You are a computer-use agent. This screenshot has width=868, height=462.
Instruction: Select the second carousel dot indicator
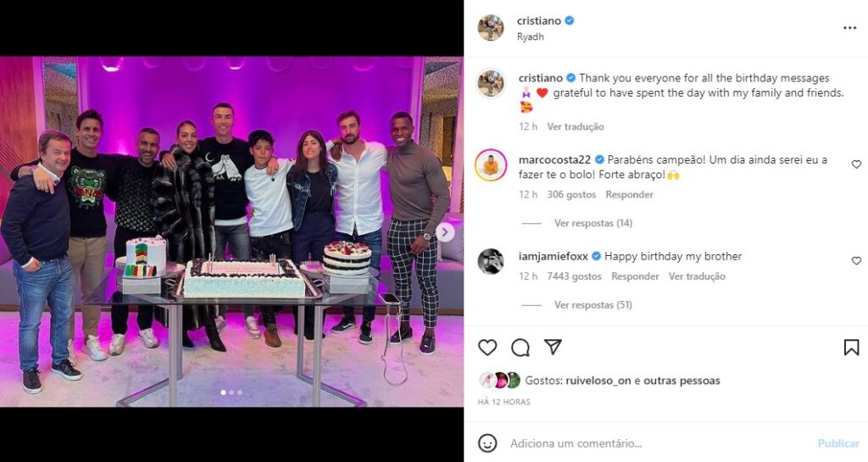(231, 392)
